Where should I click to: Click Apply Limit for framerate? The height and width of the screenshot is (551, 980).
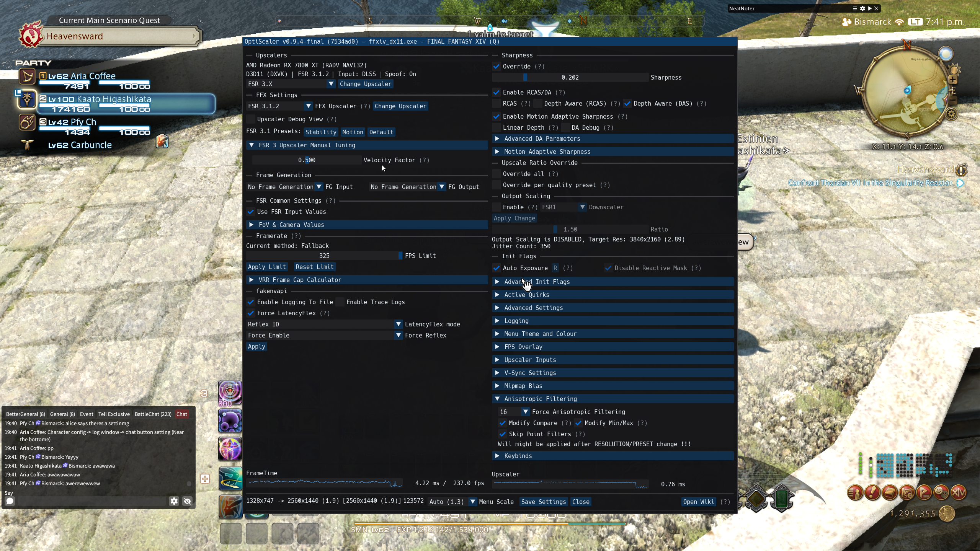(x=267, y=267)
